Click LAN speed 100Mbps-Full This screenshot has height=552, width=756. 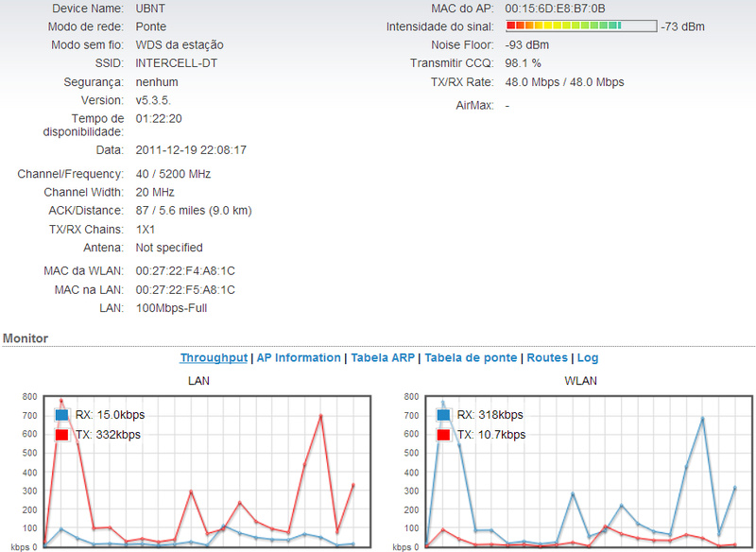point(171,308)
